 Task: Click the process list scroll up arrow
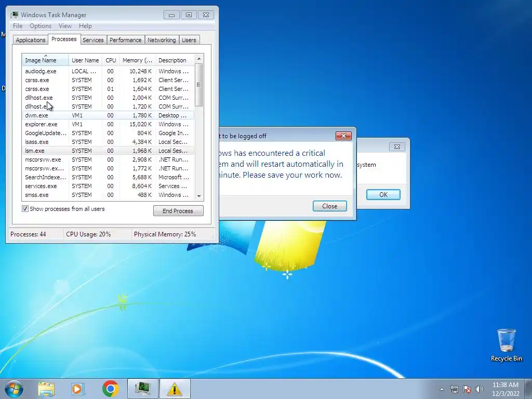[x=199, y=59]
